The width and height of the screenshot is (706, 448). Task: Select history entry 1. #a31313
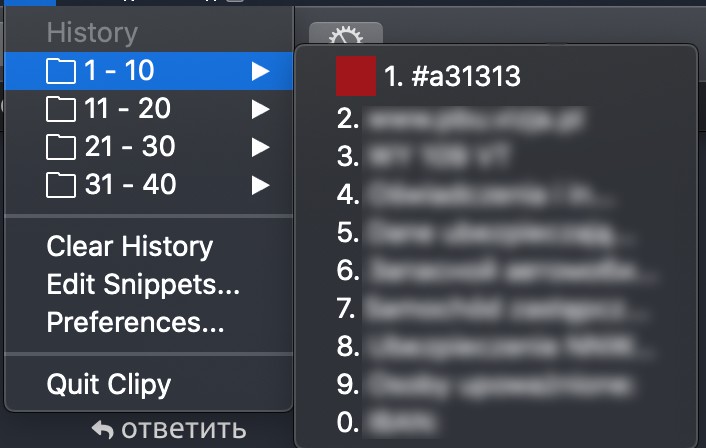(x=496, y=76)
